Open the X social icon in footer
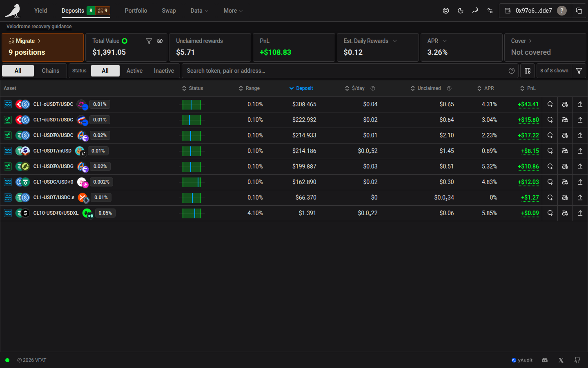This screenshot has width=588, height=368. coord(561,360)
